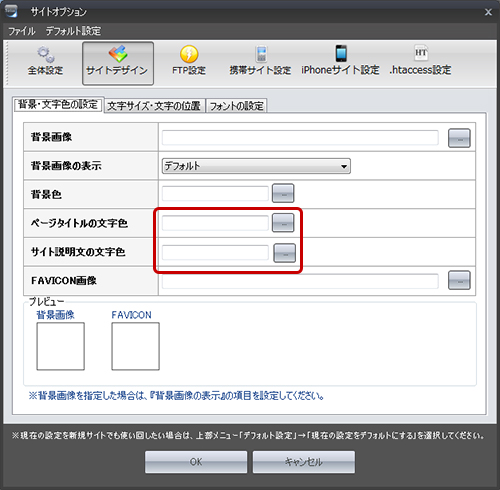The height and width of the screenshot is (490, 500).
Task: Click browse button for FAVICON画像
Action: (459, 280)
